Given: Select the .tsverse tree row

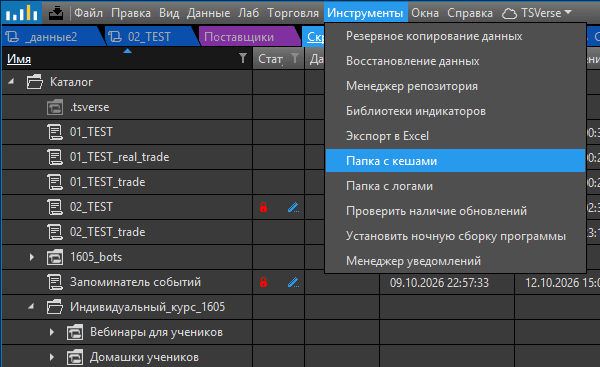Looking at the screenshot, I should 127,107.
